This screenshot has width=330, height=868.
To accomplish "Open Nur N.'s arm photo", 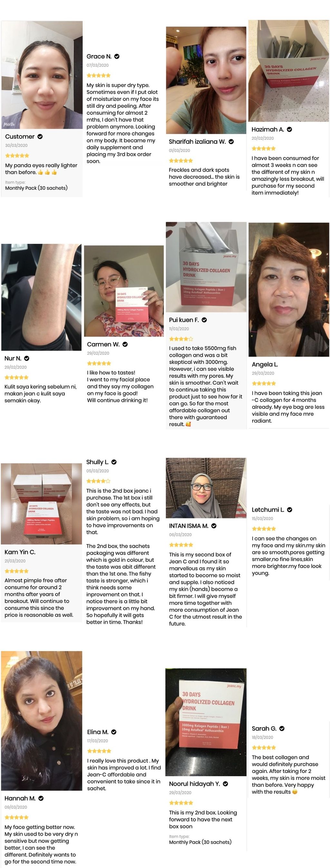I will [42, 298].
